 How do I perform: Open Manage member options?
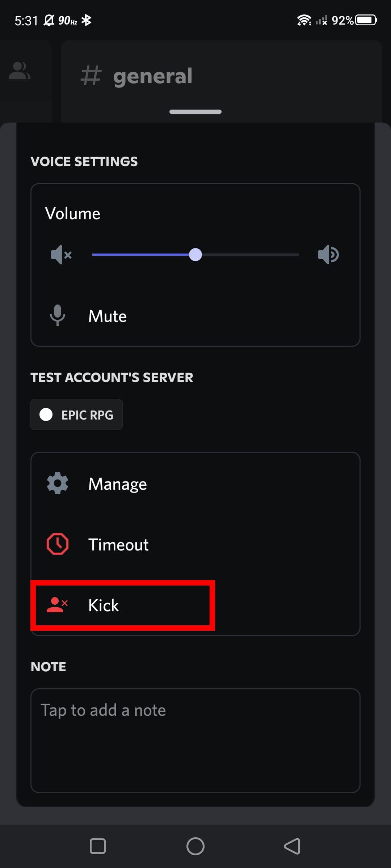[x=118, y=484]
